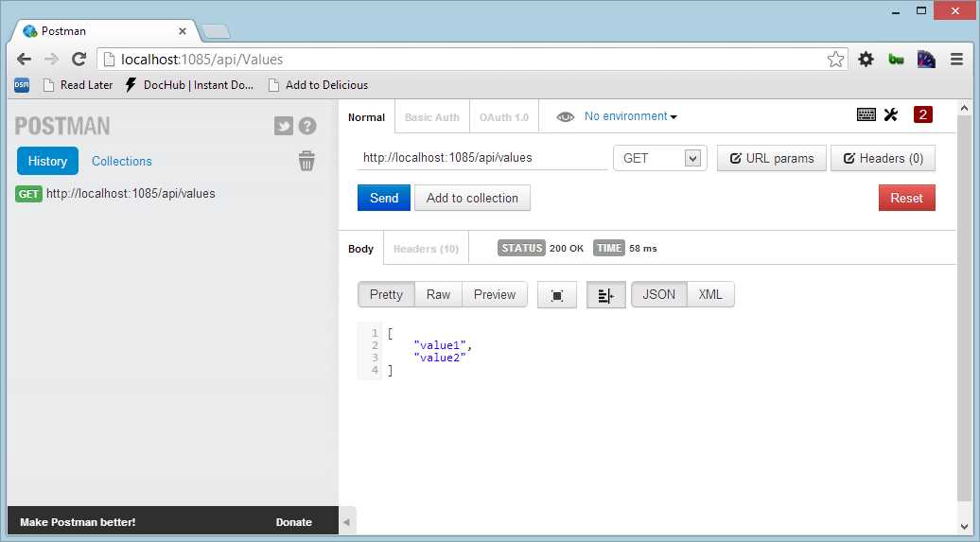
Task: Click the Postman Twitter icon
Action: point(283,127)
